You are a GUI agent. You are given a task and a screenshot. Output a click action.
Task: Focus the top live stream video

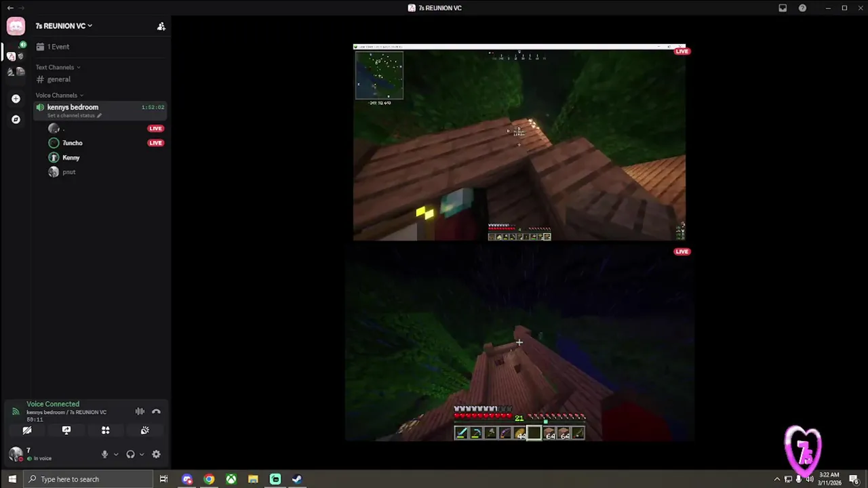(x=519, y=142)
